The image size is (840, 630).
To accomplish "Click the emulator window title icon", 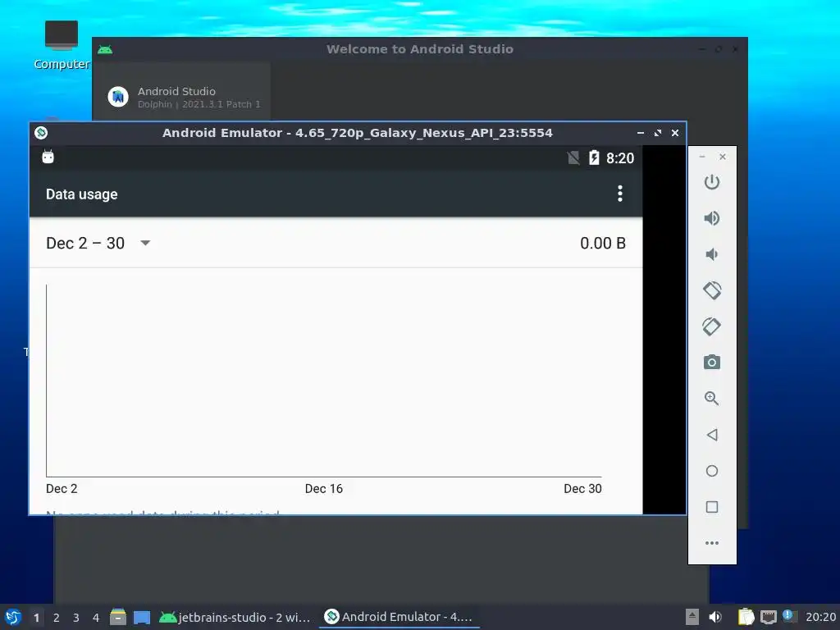I will 41,133.
